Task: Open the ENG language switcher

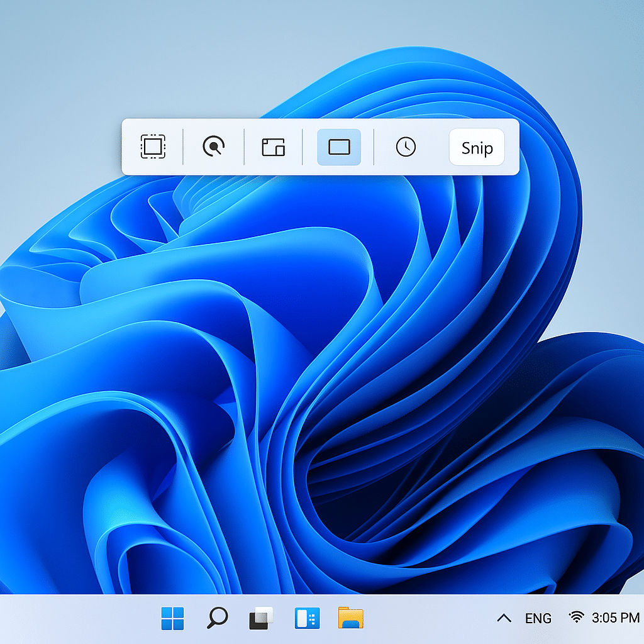Action: 538,618
